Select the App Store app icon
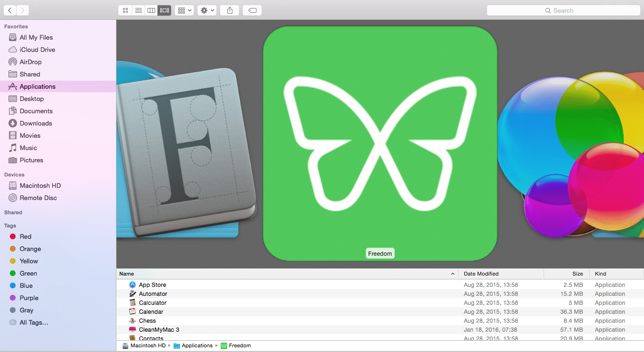The width and height of the screenshot is (644, 352). pos(132,285)
